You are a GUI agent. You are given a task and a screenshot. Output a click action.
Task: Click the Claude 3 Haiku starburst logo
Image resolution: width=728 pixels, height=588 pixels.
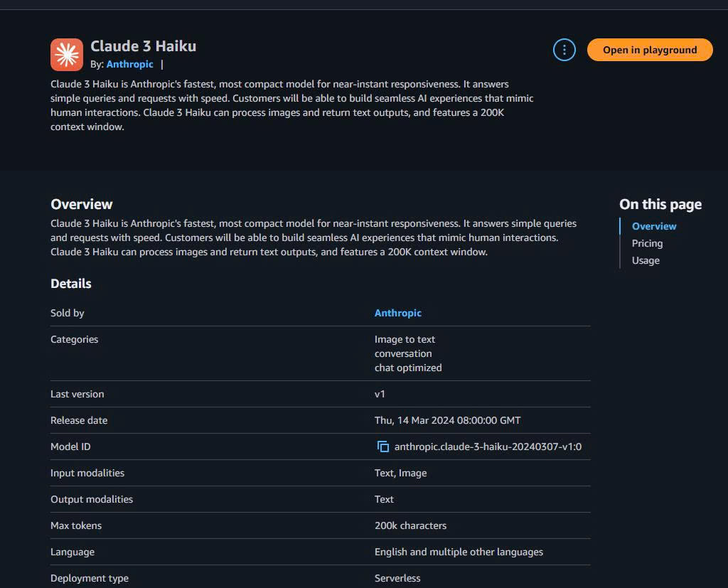pyautogui.click(x=67, y=55)
